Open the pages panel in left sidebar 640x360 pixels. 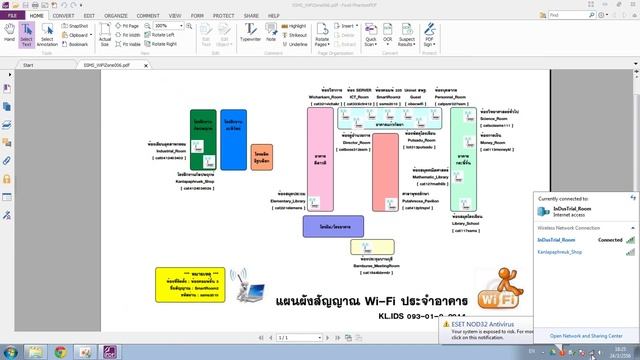point(7,107)
